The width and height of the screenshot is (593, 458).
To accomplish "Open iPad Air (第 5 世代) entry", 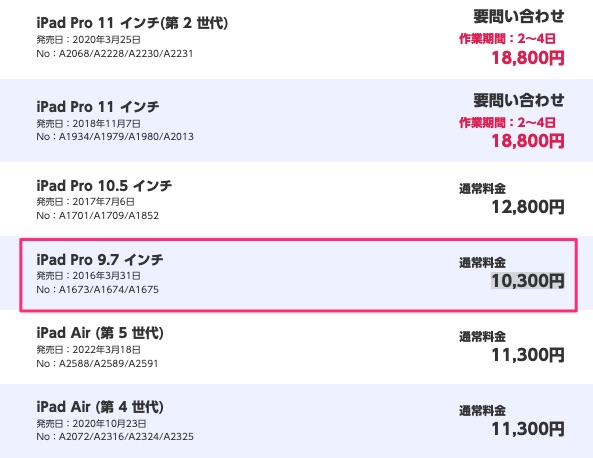I will click(x=100, y=333).
